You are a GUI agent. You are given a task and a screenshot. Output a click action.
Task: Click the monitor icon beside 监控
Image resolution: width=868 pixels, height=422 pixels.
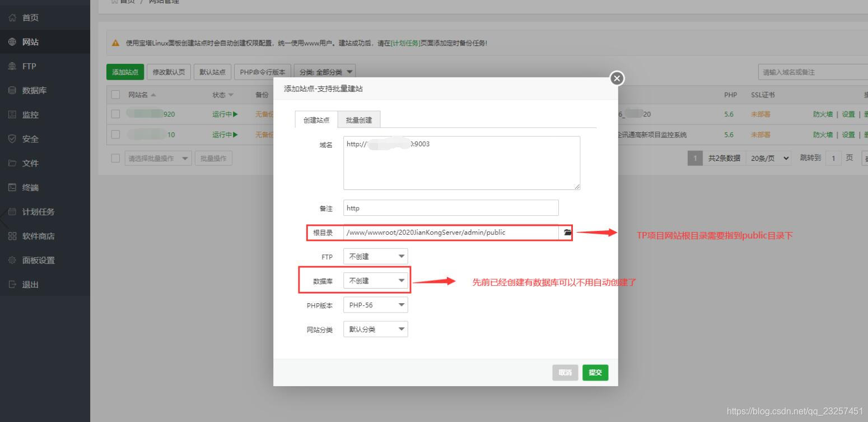(13, 115)
